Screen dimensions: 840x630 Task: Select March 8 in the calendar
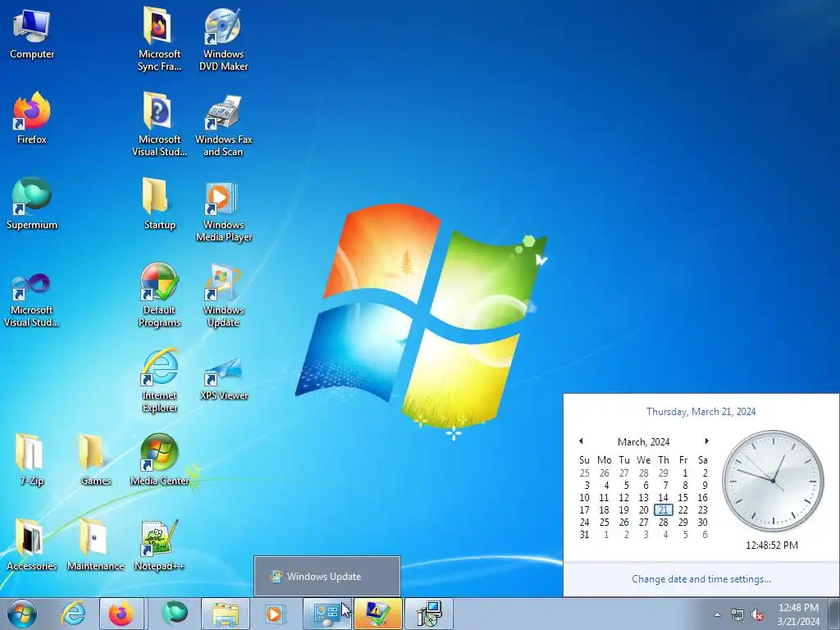tap(685, 486)
